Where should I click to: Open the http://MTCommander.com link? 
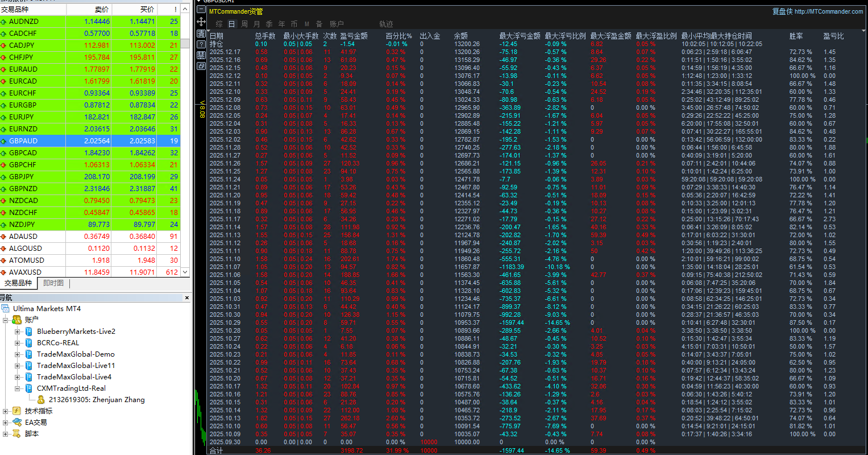(x=829, y=11)
